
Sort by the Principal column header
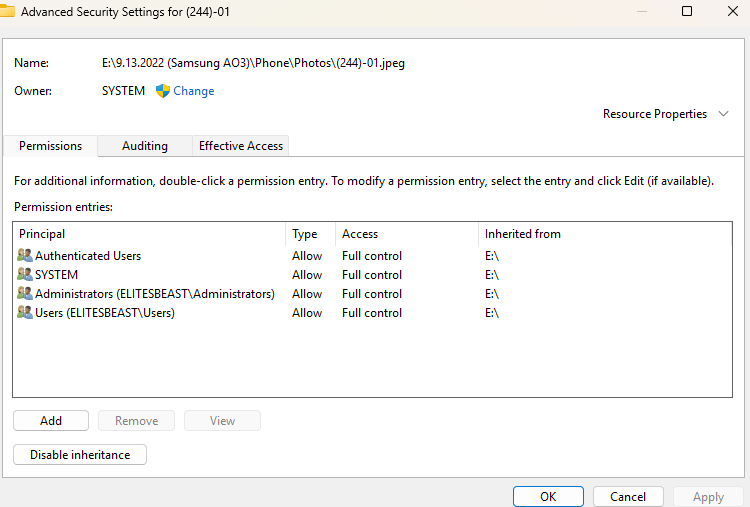[149, 234]
